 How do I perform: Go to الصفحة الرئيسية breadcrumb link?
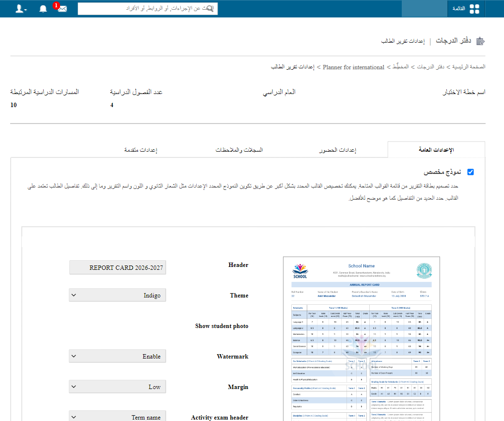pos(469,67)
